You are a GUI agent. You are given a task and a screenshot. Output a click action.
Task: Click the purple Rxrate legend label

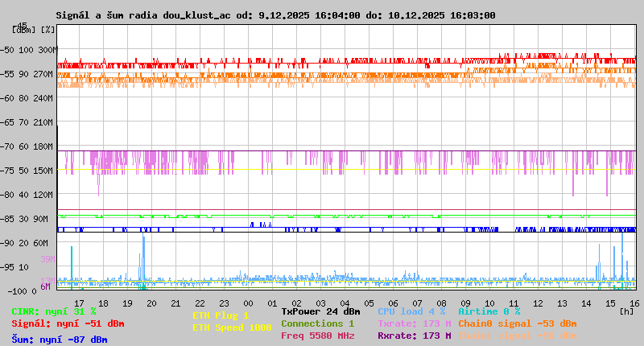tap(414, 336)
